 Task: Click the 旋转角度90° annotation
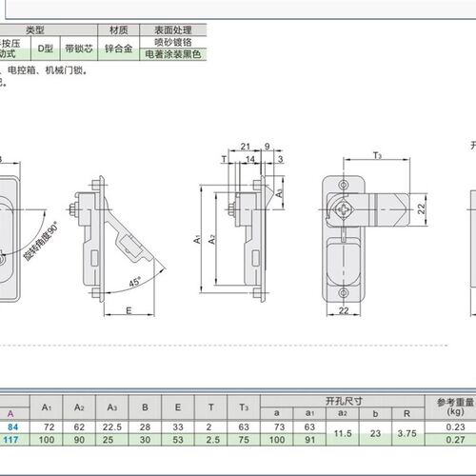(x=42, y=241)
